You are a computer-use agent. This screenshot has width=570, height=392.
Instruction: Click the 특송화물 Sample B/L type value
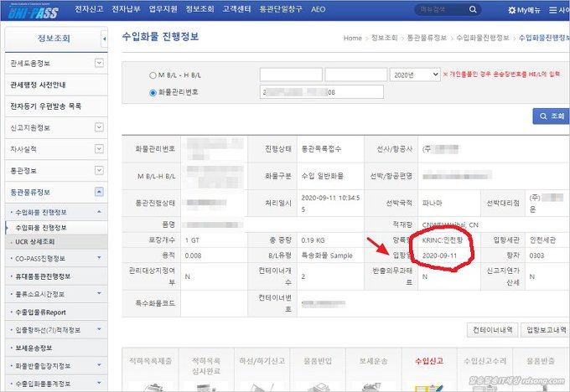[327, 255]
